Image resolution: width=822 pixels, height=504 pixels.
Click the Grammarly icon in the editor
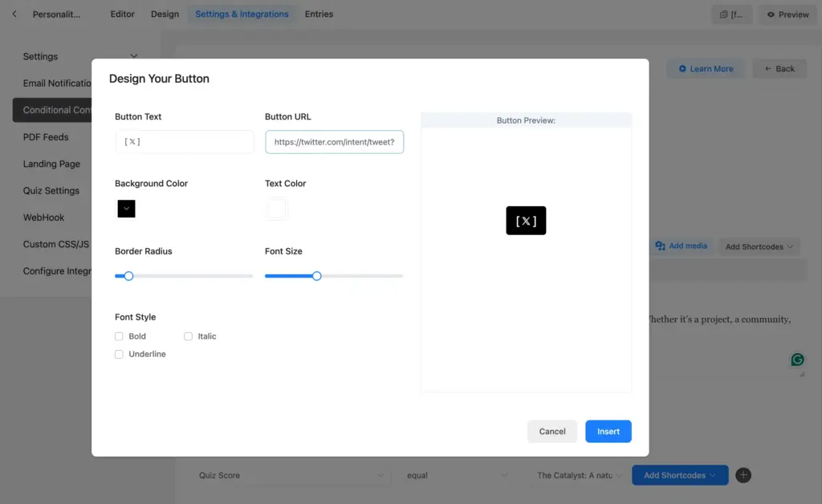tap(797, 360)
